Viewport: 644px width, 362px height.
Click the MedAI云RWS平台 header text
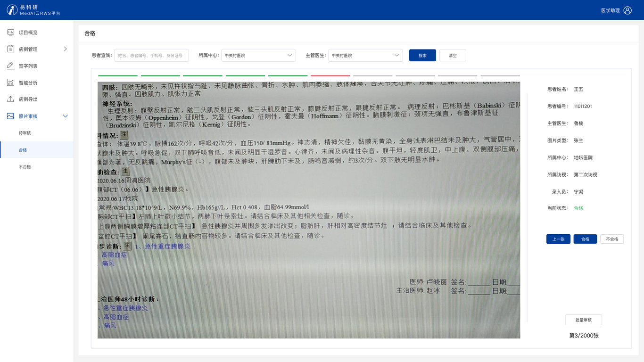click(40, 14)
